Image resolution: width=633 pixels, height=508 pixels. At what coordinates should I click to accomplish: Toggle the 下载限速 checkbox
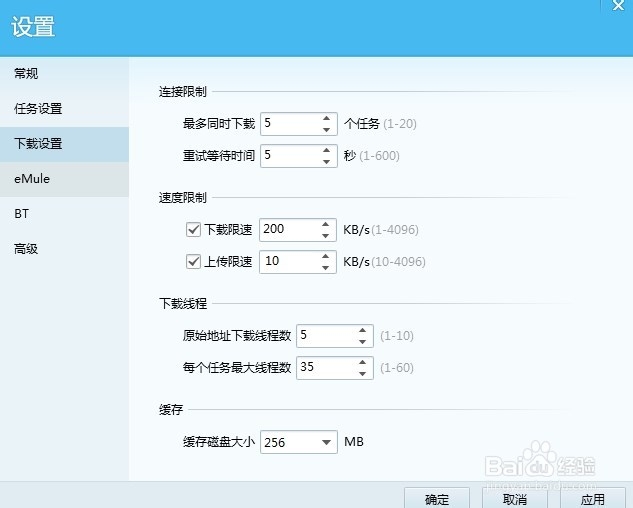coord(193,230)
